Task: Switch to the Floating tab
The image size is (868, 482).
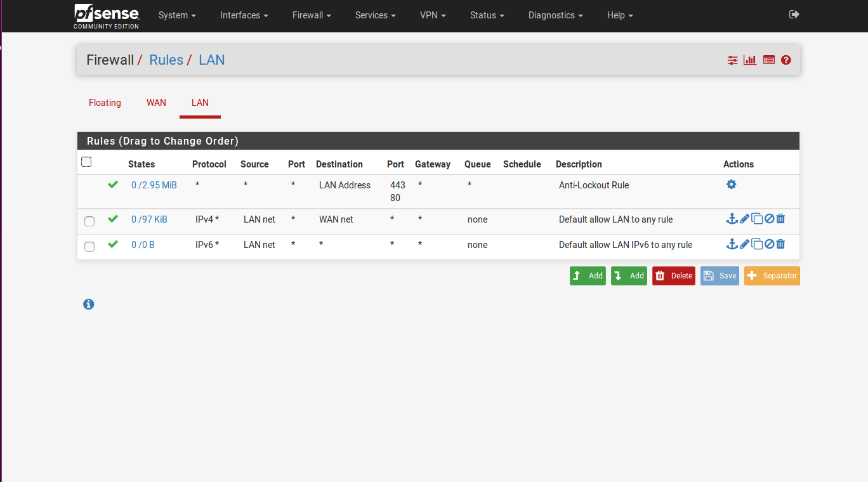Action: 105,103
